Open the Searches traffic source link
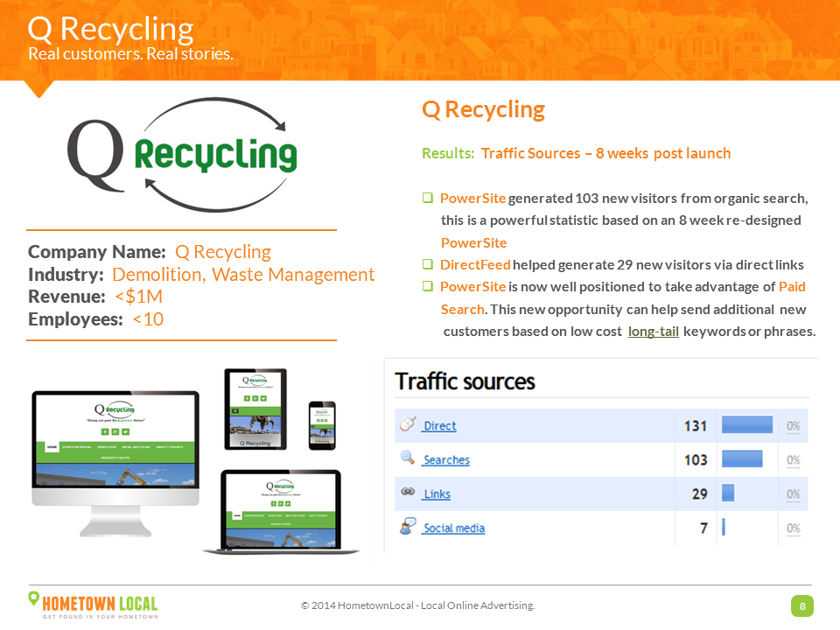 (x=446, y=460)
